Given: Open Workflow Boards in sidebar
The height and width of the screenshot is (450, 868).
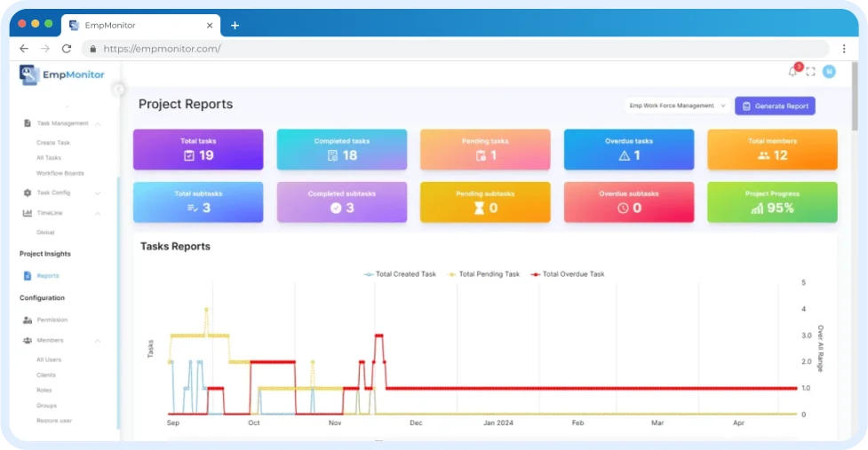Looking at the screenshot, I should 60,173.
